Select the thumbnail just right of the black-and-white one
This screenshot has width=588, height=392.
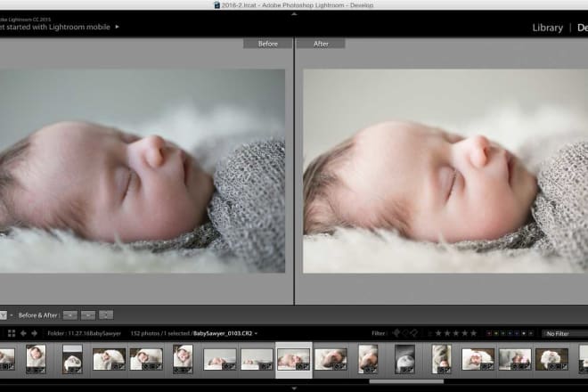[x=441, y=359]
